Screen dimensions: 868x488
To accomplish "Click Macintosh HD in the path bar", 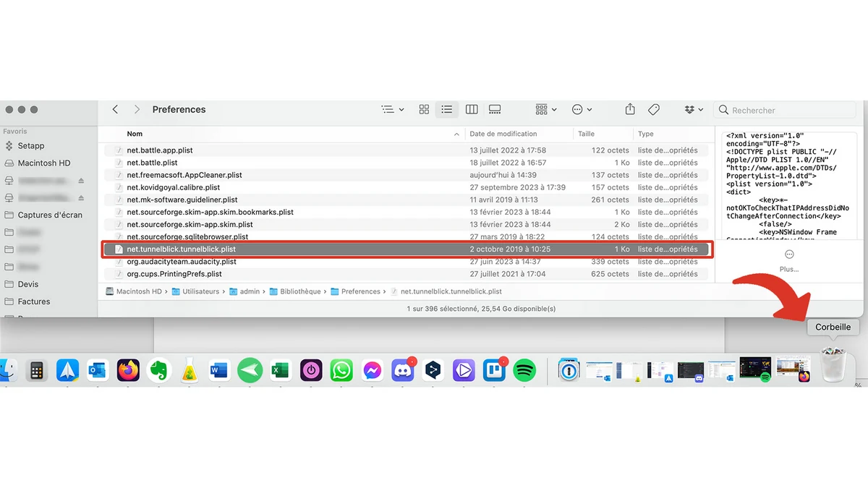I will click(x=134, y=291).
